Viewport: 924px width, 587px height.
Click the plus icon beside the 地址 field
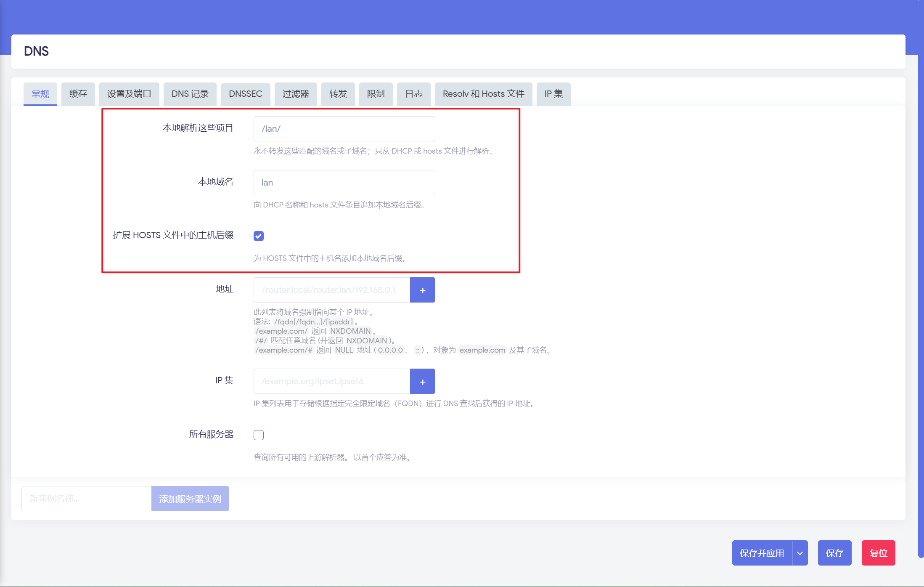click(422, 290)
